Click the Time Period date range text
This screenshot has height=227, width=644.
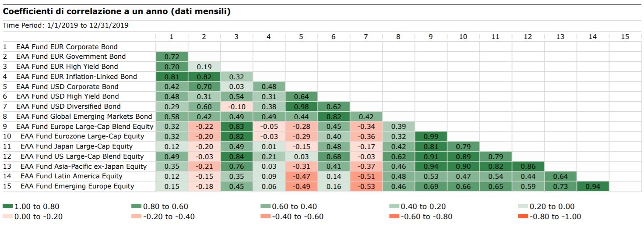point(66,25)
